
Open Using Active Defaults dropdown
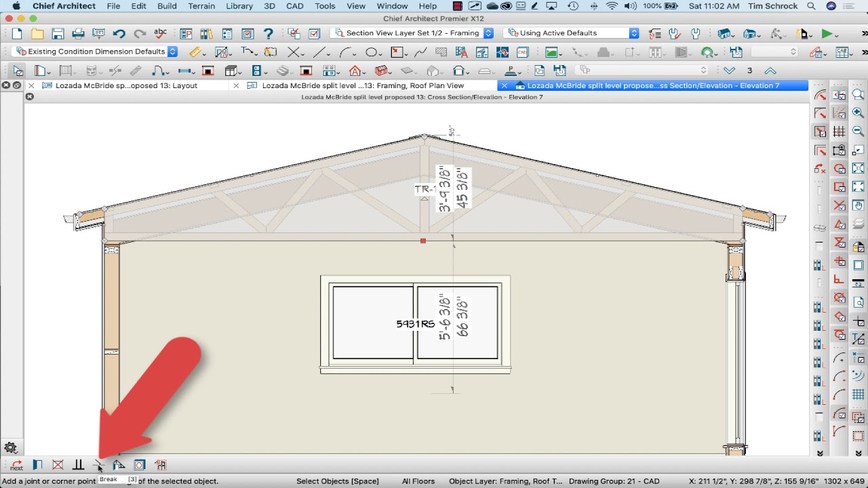[572, 33]
